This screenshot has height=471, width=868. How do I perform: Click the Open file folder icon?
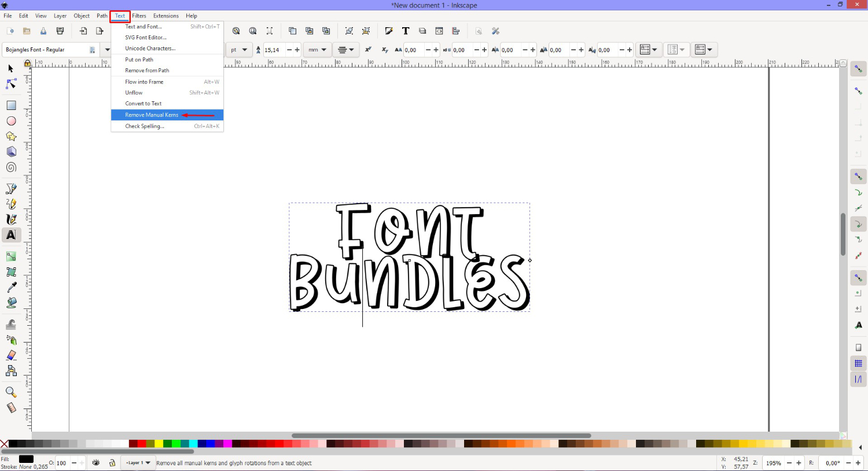27,31
